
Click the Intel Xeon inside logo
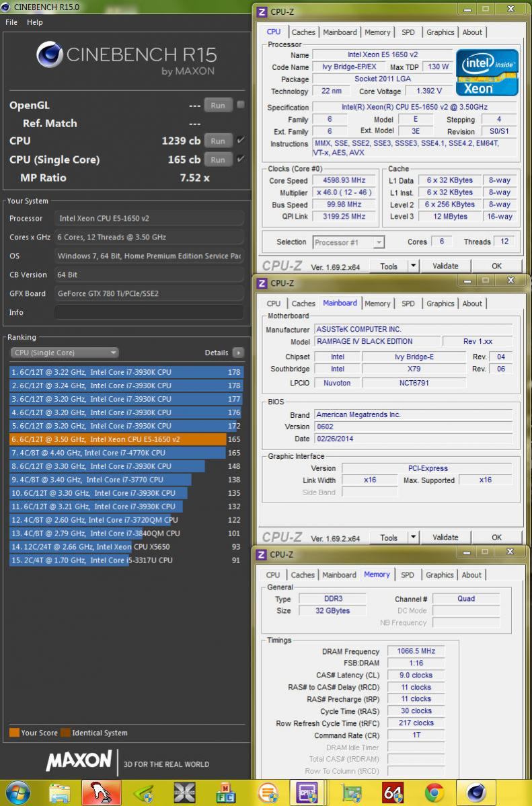[x=488, y=73]
